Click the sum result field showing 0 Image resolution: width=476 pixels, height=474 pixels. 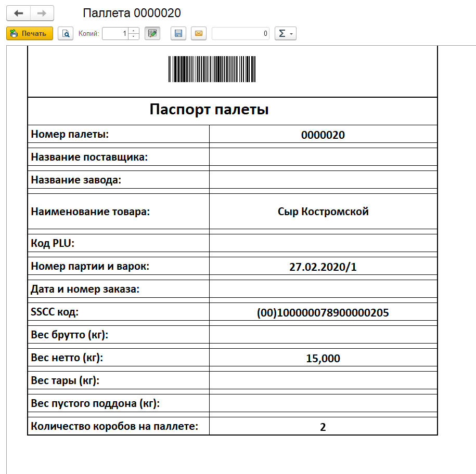point(240,34)
